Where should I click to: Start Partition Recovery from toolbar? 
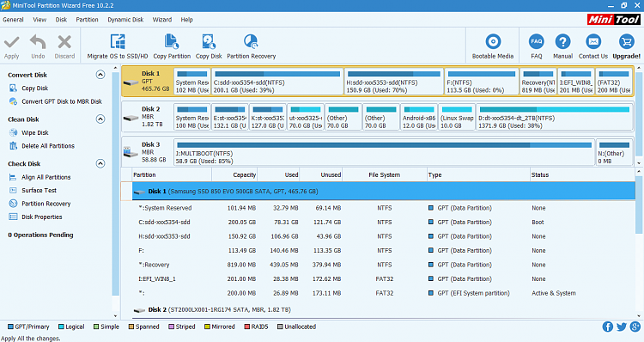tap(251, 47)
